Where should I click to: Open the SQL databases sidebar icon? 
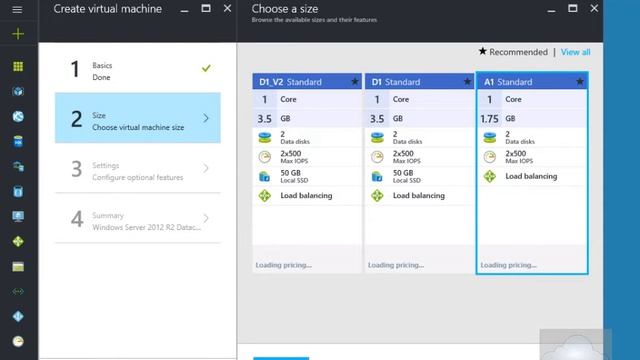18,142
